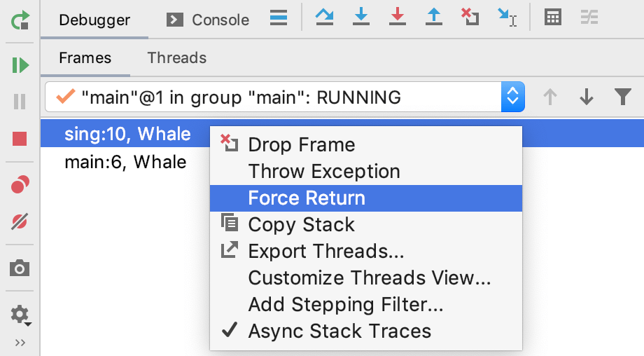The width and height of the screenshot is (644, 356).
Task: Take a thread dump with camera icon
Action: (x=20, y=268)
